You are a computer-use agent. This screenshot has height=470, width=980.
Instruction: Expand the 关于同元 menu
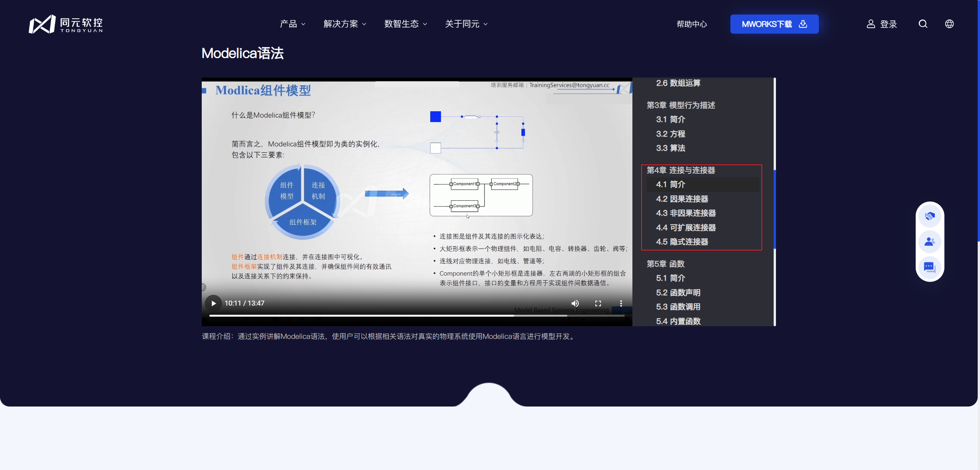click(466, 24)
